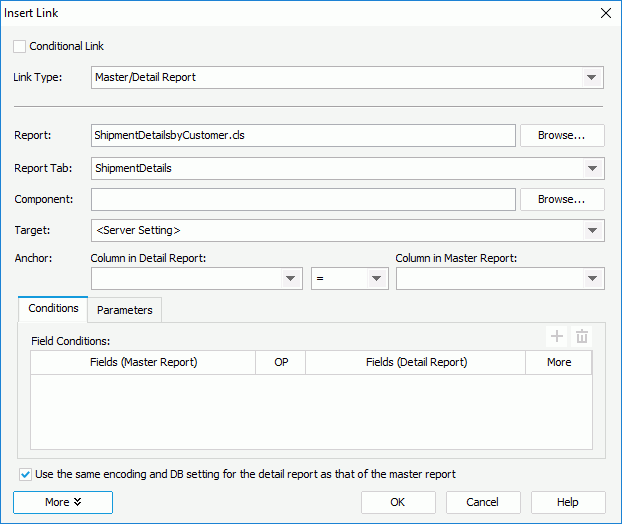
Task: Click the add field condition plus icon
Action: click(x=557, y=338)
